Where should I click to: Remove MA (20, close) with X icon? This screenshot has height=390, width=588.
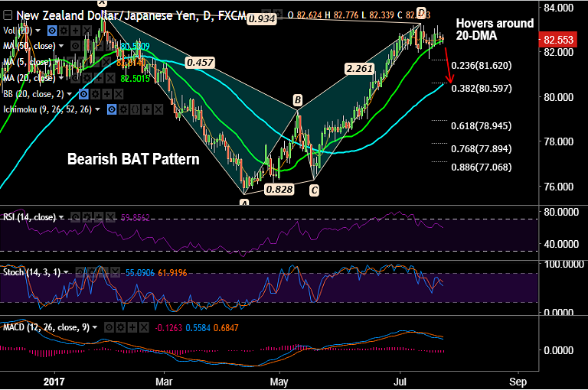(110, 78)
